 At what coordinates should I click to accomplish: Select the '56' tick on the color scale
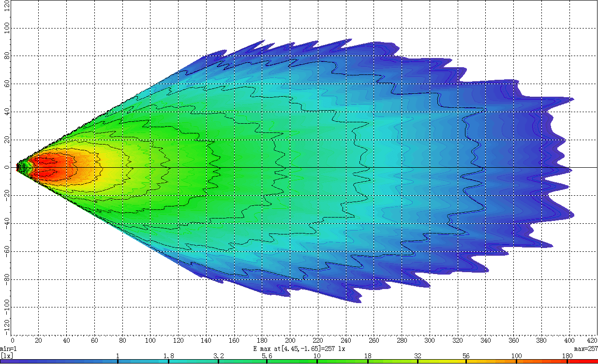pyautogui.click(x=466, y=356)
